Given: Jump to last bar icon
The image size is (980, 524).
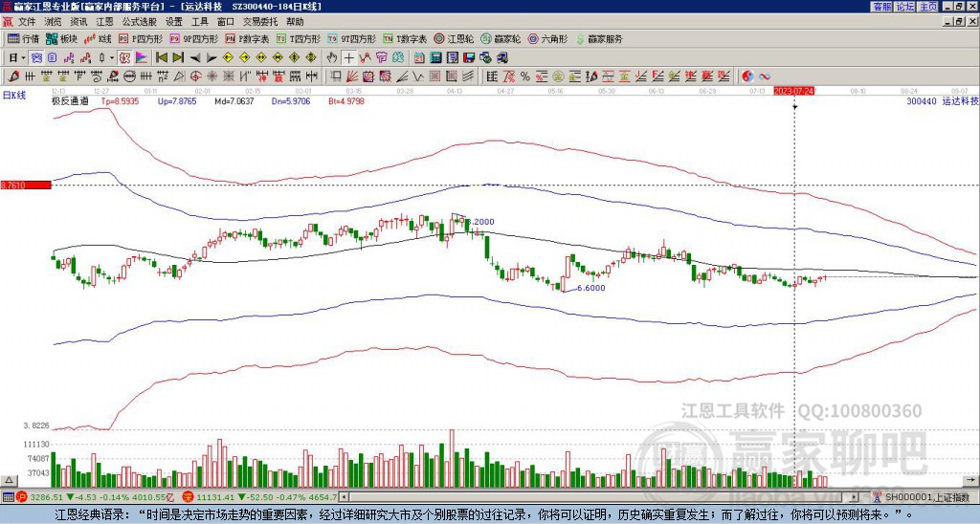Looking at the screenshot, I should tap(178, 58).
